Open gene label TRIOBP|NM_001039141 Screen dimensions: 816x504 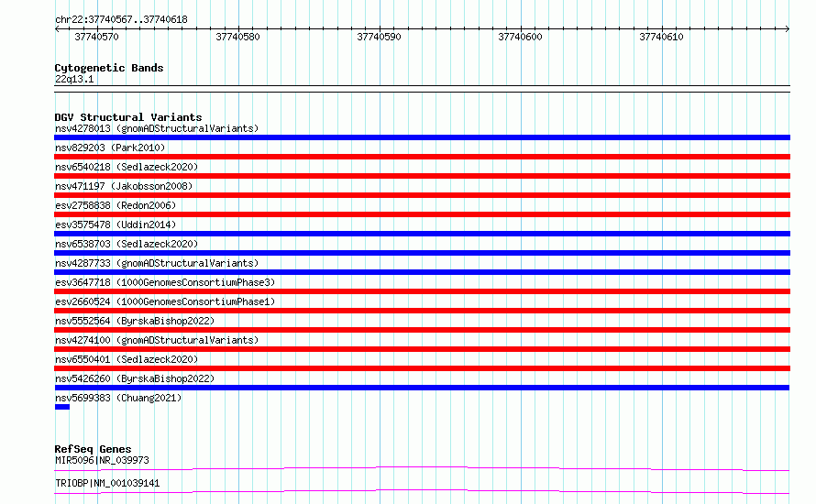107,483
